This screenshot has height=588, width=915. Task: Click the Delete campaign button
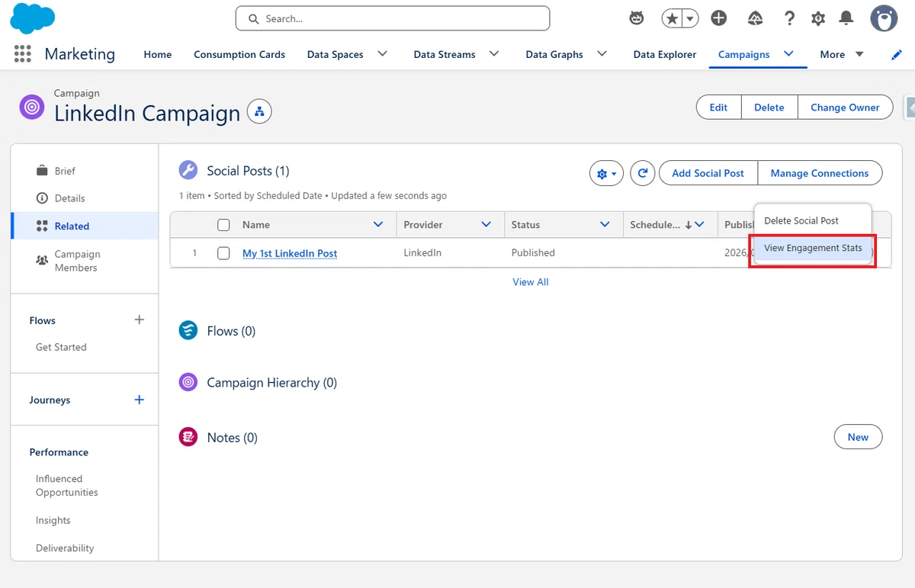point(769,108)
